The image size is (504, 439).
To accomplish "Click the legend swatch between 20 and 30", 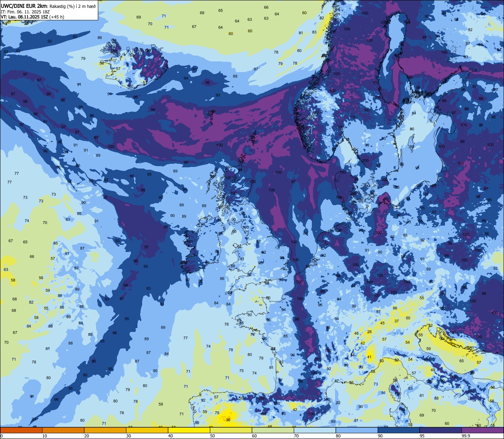I will pyautogui.click(x=105, y=430).
